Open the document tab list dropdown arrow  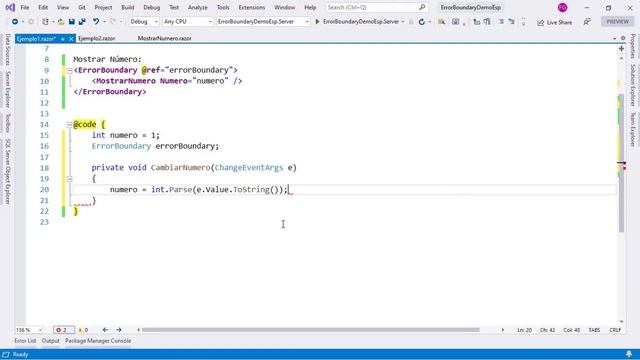pyautogui.click(x=615, y=38)
